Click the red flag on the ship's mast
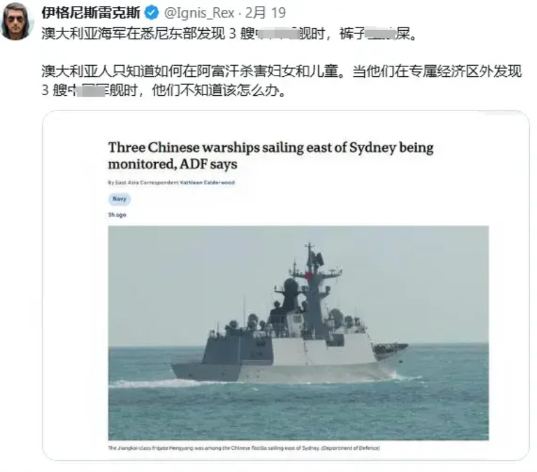The height and width of the screenshot is (472, 537). pyautogui.click(x=309, y=276)
